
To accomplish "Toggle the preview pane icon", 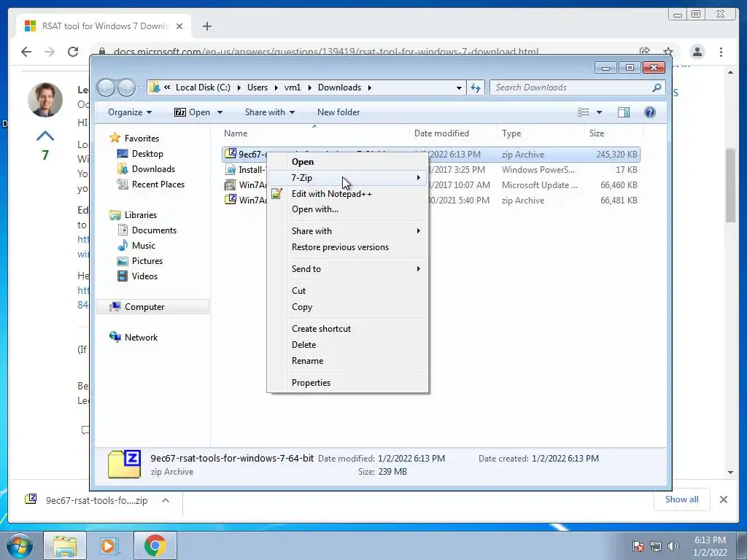I will [x=624, y=112].
